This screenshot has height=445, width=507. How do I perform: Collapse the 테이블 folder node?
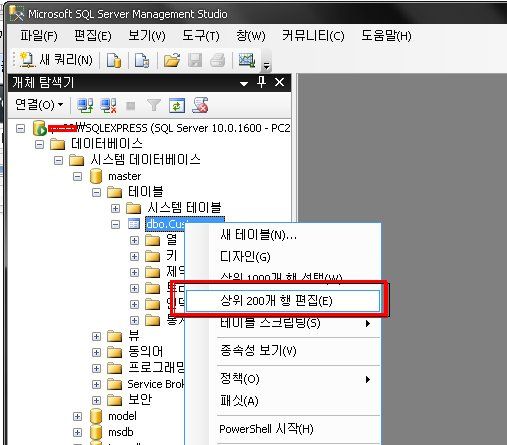pyautogui.click(x=96, y=192)
